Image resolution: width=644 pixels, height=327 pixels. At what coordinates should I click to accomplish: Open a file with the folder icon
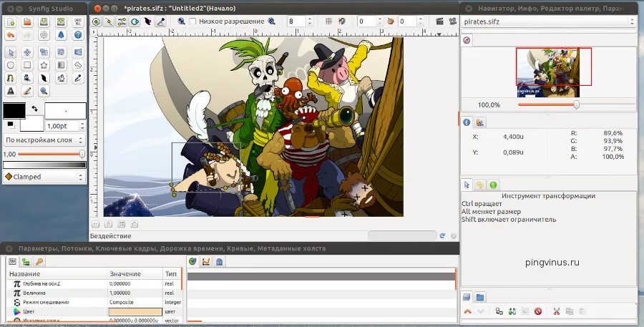[x=27, y=22]
